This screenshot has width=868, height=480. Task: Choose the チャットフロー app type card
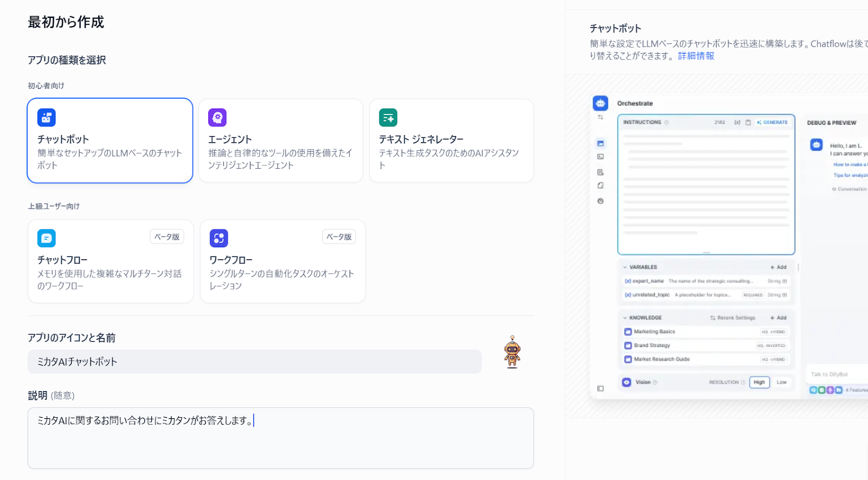click(x=110, y=261)
